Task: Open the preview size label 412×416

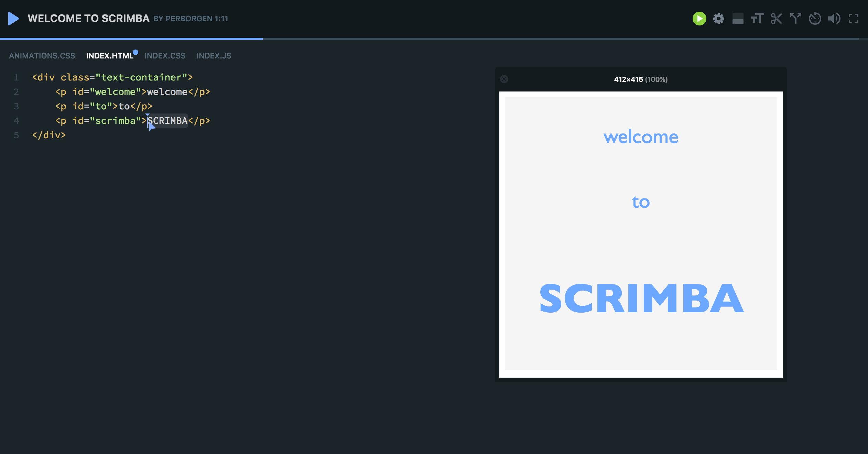Action: [640, 79]
